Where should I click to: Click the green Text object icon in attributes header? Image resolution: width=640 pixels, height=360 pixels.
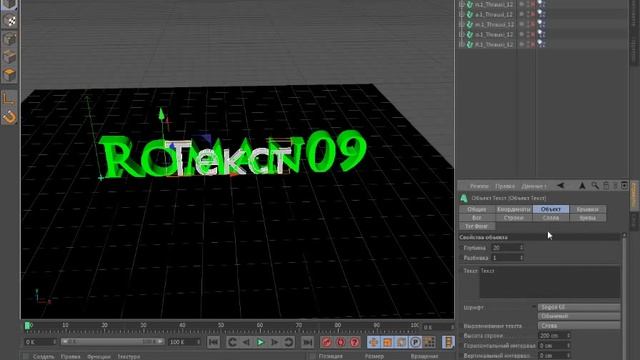(x=464, y=198)
